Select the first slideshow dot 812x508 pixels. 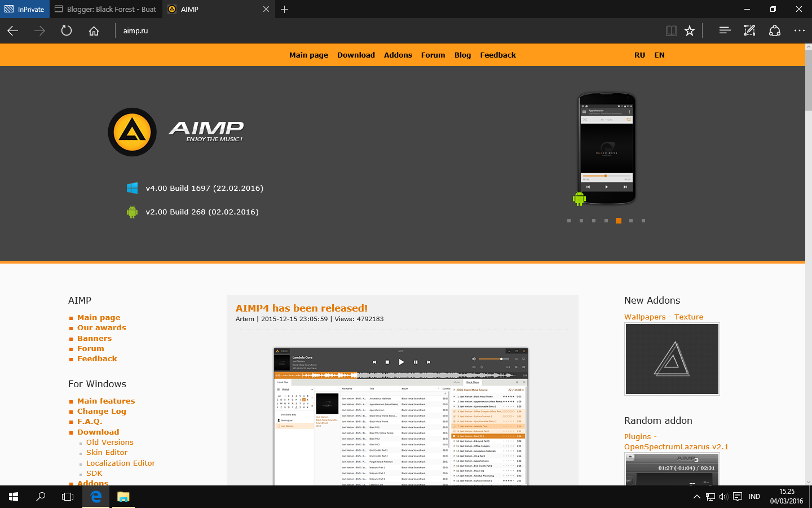coord(569,221)
